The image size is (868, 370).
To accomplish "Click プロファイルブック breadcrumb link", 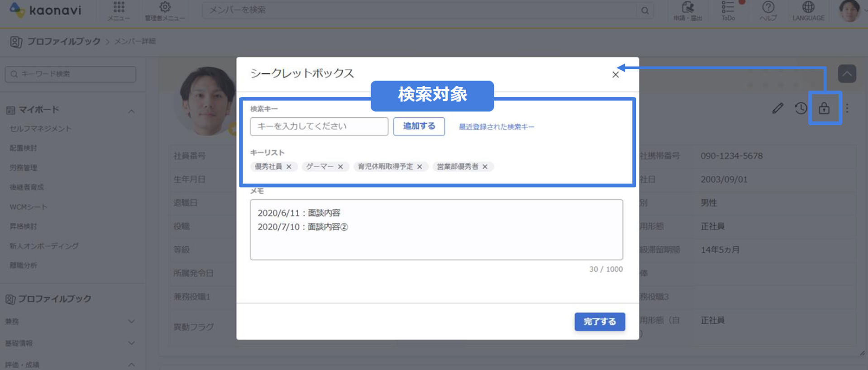I will pos(64,41).
